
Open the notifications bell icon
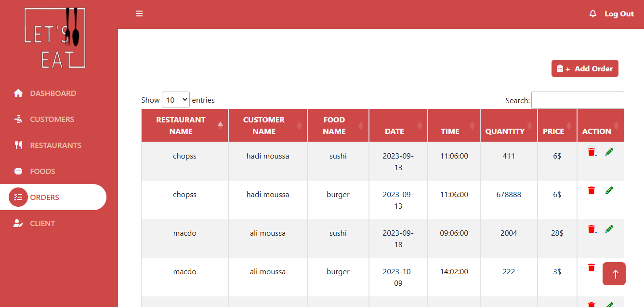point(593,14)
